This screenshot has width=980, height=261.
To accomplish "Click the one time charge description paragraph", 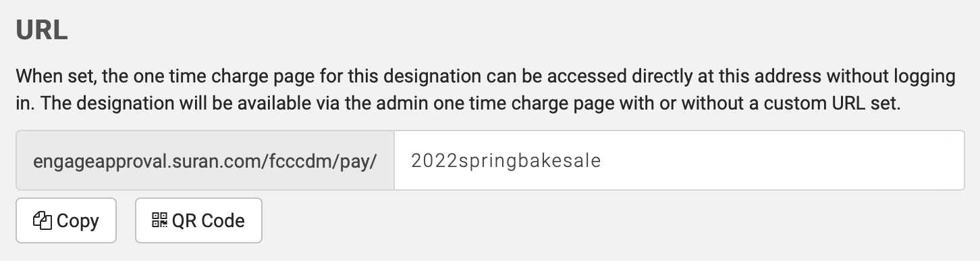I will tap(486, 90).
